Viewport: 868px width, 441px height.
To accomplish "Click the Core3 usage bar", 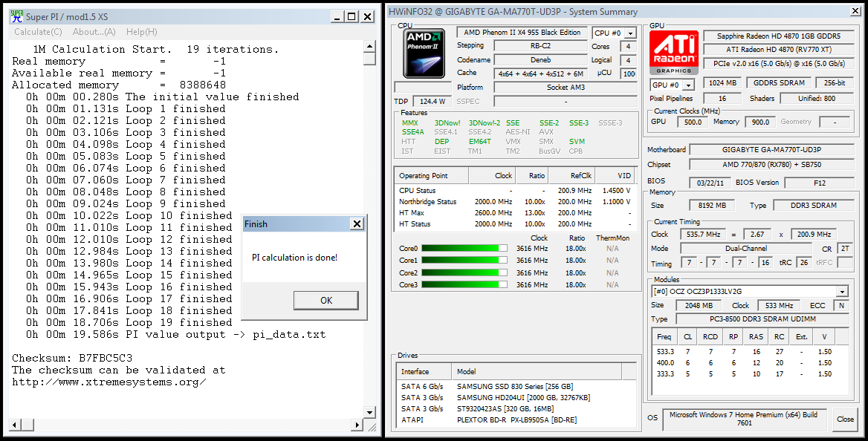I will coord(464,285).
